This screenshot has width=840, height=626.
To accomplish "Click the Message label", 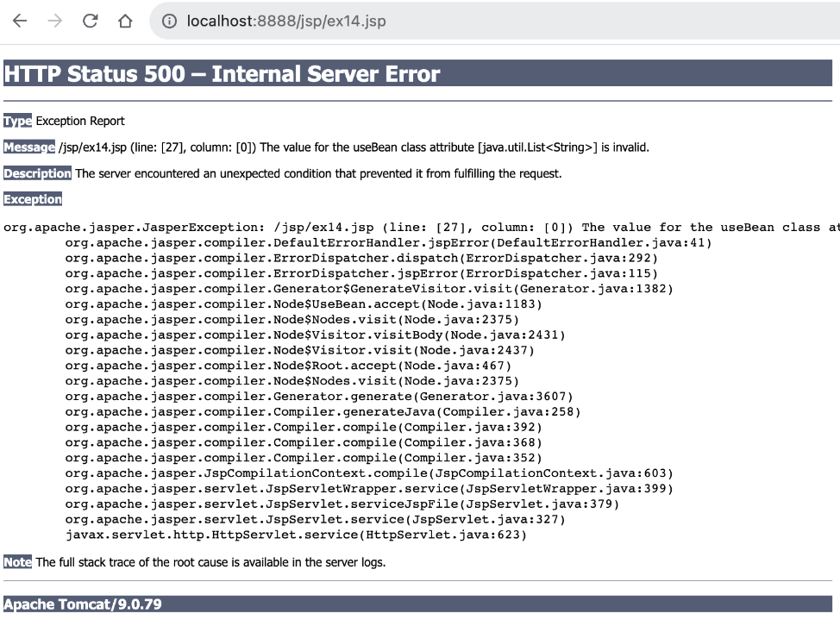I will pos(29,147).
